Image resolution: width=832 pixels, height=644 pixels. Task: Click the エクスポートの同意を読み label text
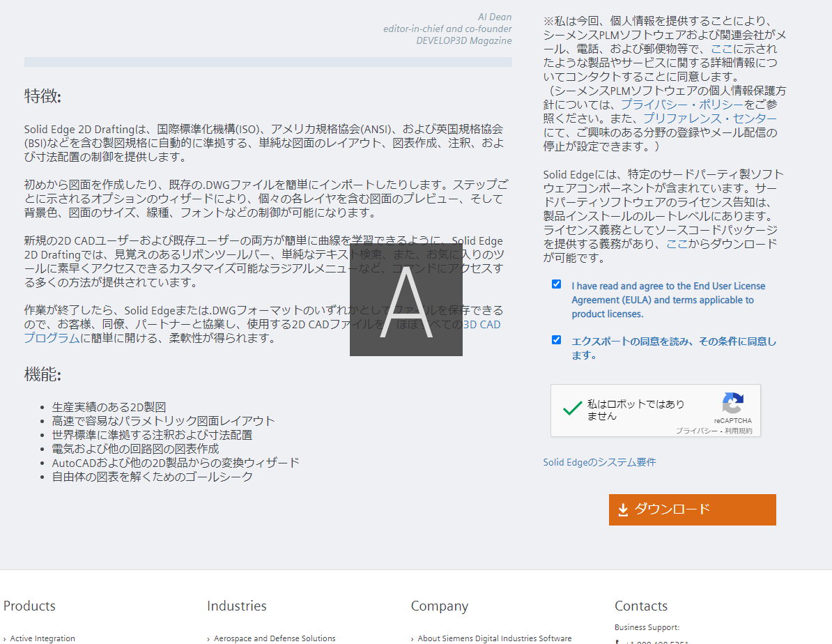tap(673, 348)
